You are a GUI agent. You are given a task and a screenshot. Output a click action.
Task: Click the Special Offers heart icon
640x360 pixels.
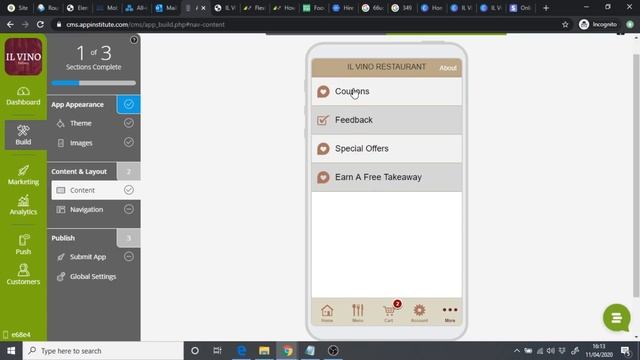pos(323,149)
